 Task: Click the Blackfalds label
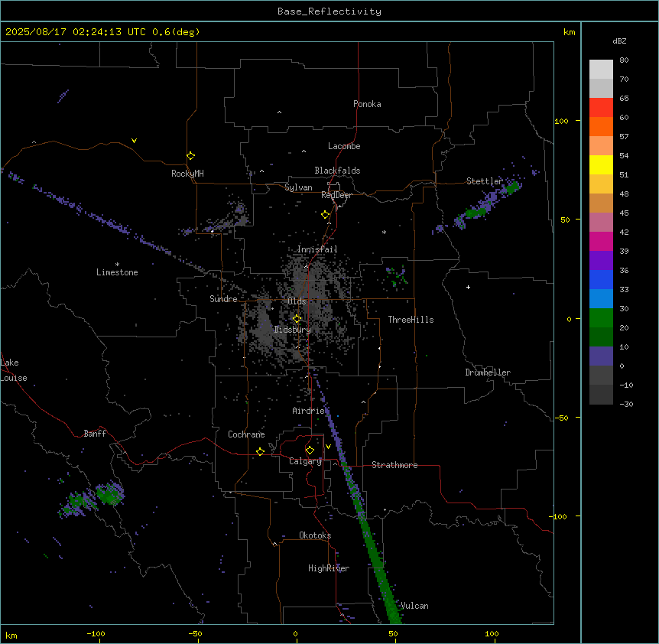click(x=337, y=171)
